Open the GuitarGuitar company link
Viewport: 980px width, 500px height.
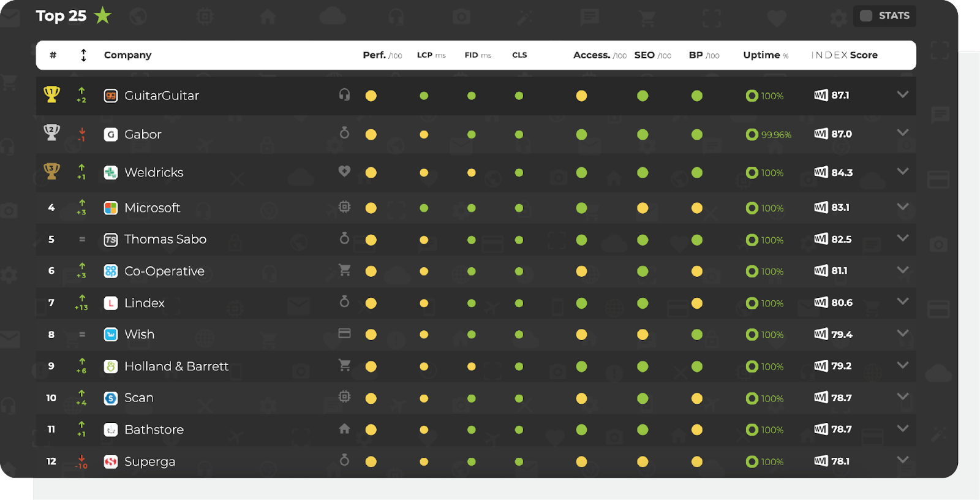coord(162,96)
